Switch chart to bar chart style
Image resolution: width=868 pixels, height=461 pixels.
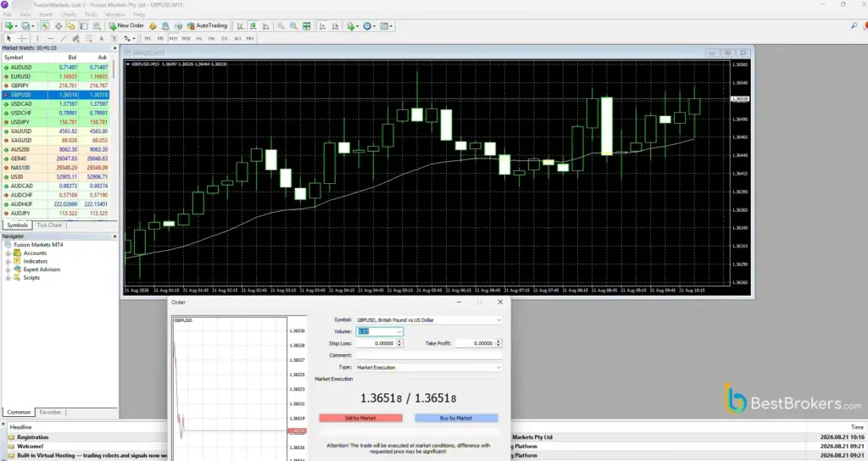240,26
